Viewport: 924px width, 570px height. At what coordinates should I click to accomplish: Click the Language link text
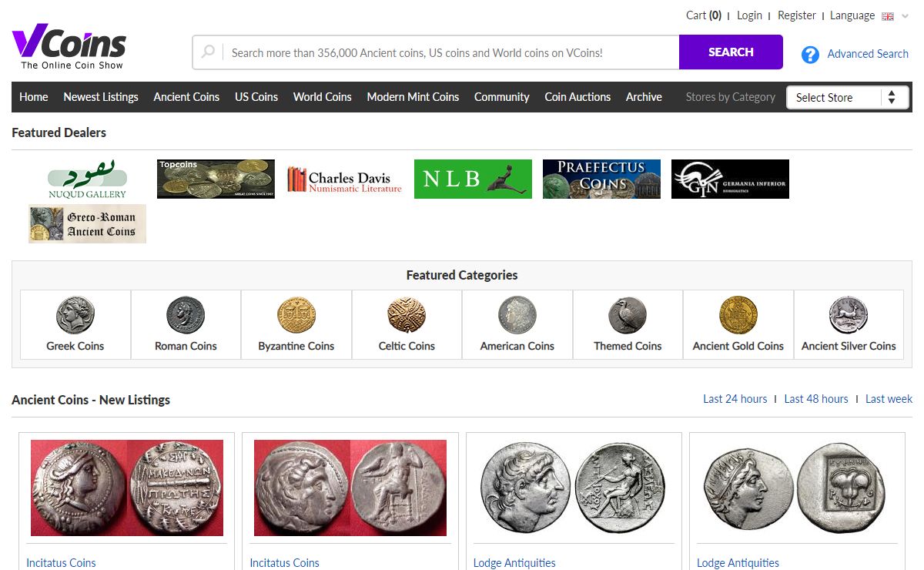pos(852,15)
